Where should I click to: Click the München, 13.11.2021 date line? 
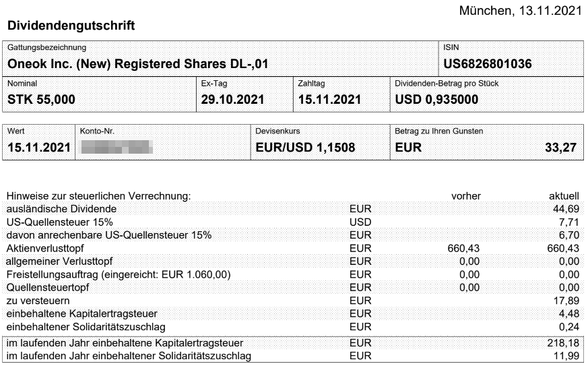click(x=521, y=11)
